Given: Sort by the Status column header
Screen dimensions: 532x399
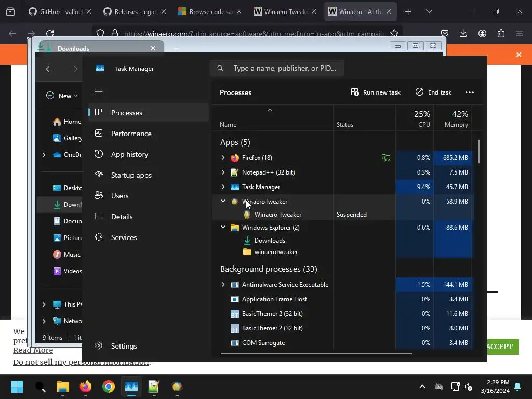Looking at the screenshot, I should coord(364,118).
